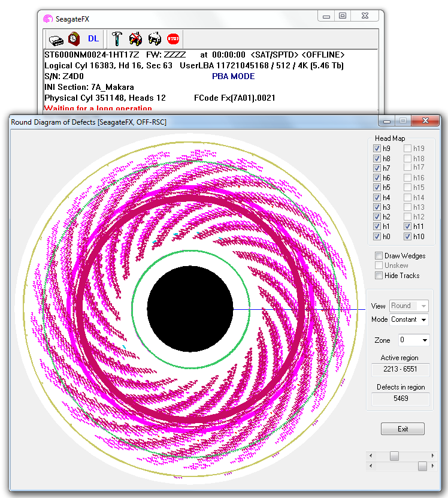
Task: Open the clock timer tool in SeagateFX toolbar
Action: [74, 39]
